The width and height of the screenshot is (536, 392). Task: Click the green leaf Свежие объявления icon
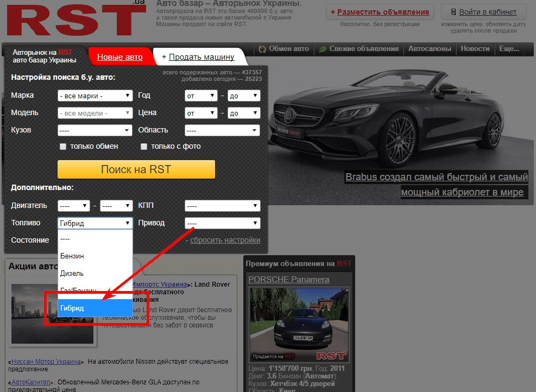pos(323,49)
